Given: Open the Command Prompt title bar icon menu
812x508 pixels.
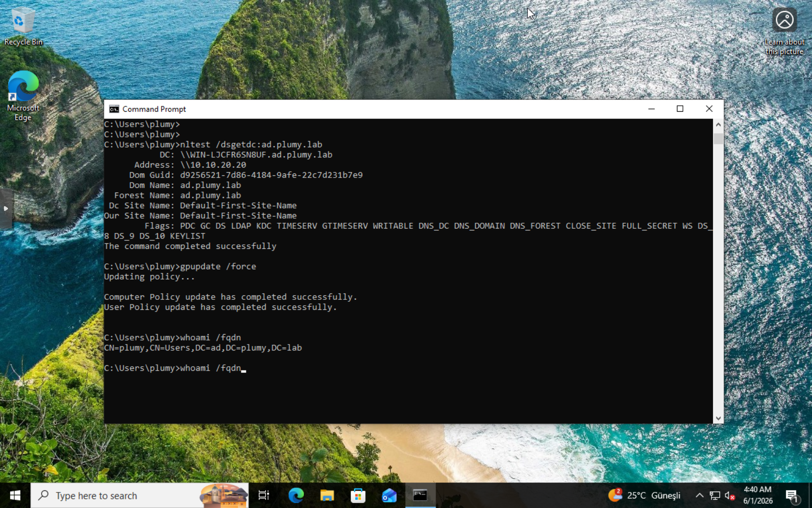Looking at the screenshot, I should click(x=114, y=109).
